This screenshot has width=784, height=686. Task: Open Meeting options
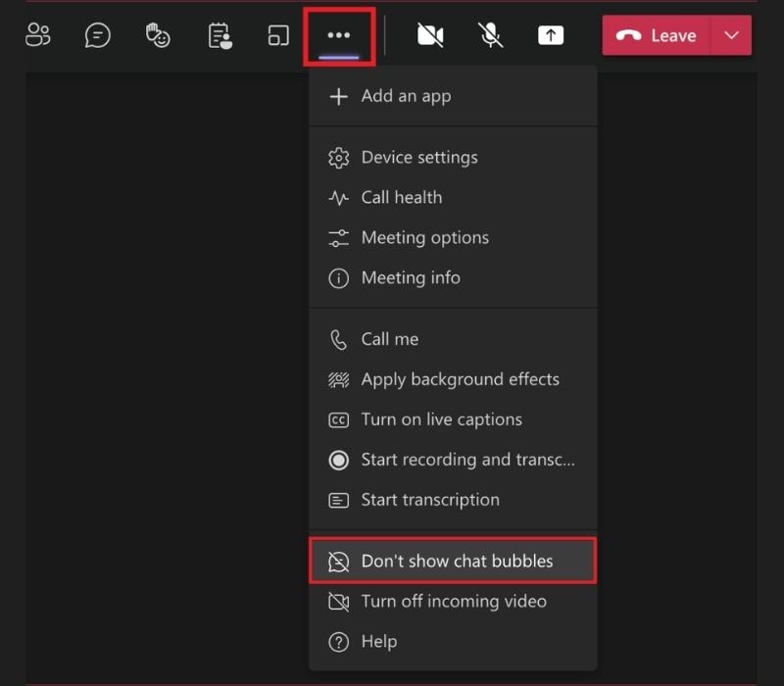pos(425,237)
